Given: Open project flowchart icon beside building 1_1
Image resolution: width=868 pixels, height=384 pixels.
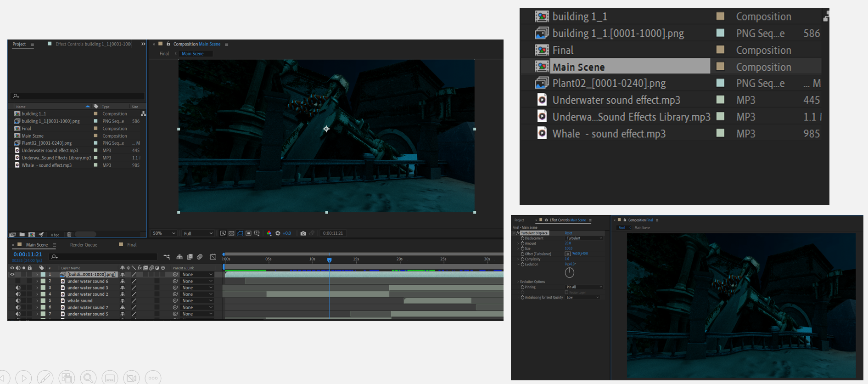Looking at the screenshot, I should [x=143, y=113].
